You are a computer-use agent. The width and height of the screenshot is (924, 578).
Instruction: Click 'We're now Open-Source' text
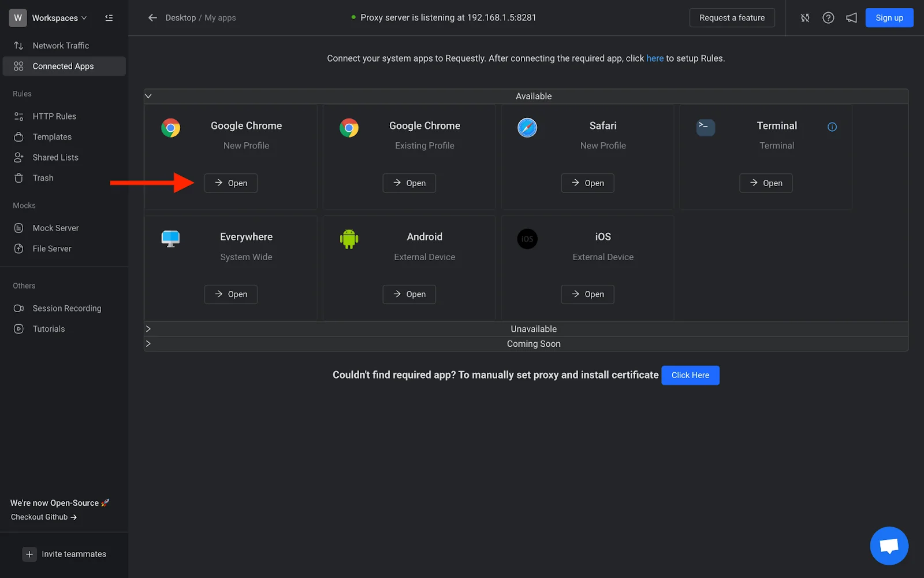59,503
